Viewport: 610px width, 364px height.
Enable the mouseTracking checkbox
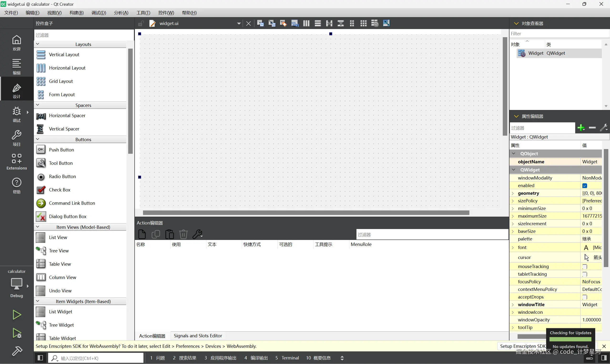pos(585,267)
